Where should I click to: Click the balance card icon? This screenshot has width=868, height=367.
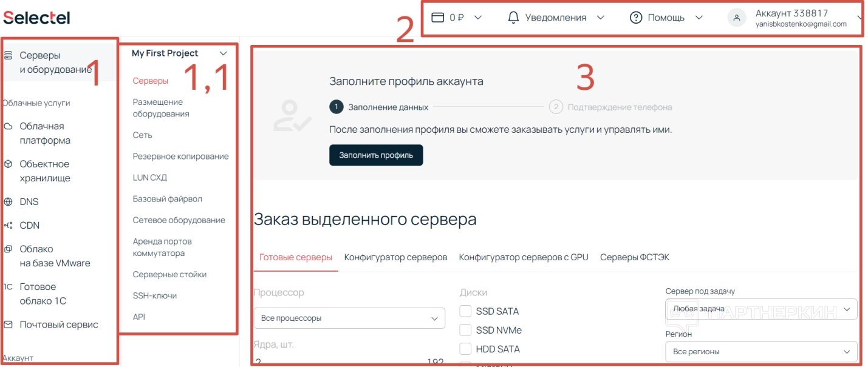437,18
